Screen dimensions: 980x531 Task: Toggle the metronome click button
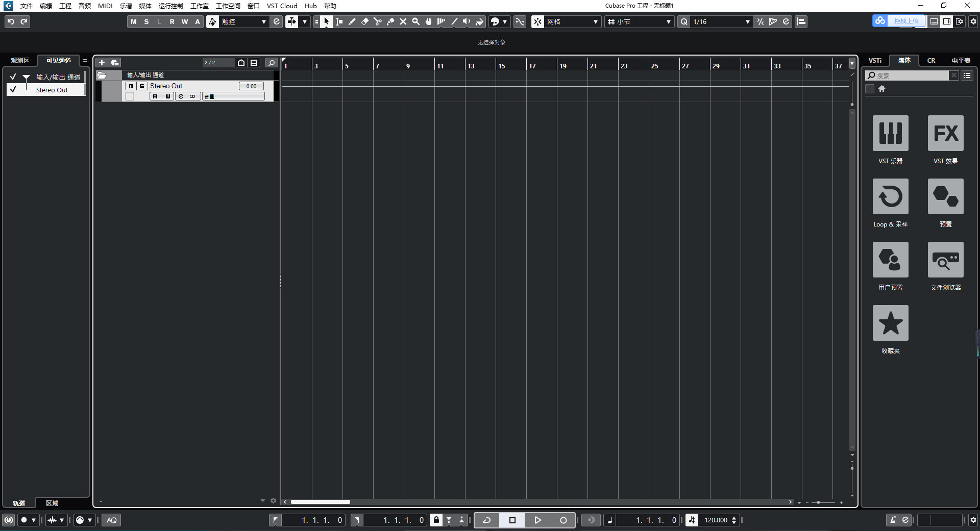(893, 520)
